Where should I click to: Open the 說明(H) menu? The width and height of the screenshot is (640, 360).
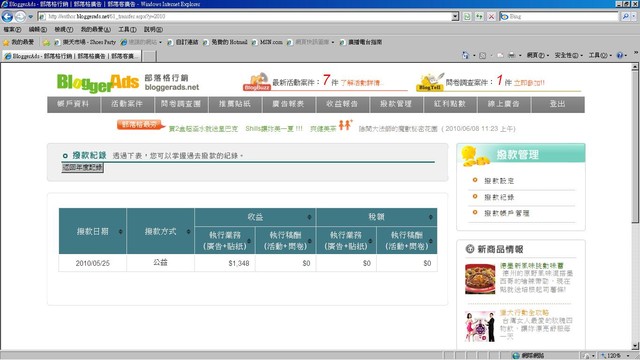pos(153,29)
